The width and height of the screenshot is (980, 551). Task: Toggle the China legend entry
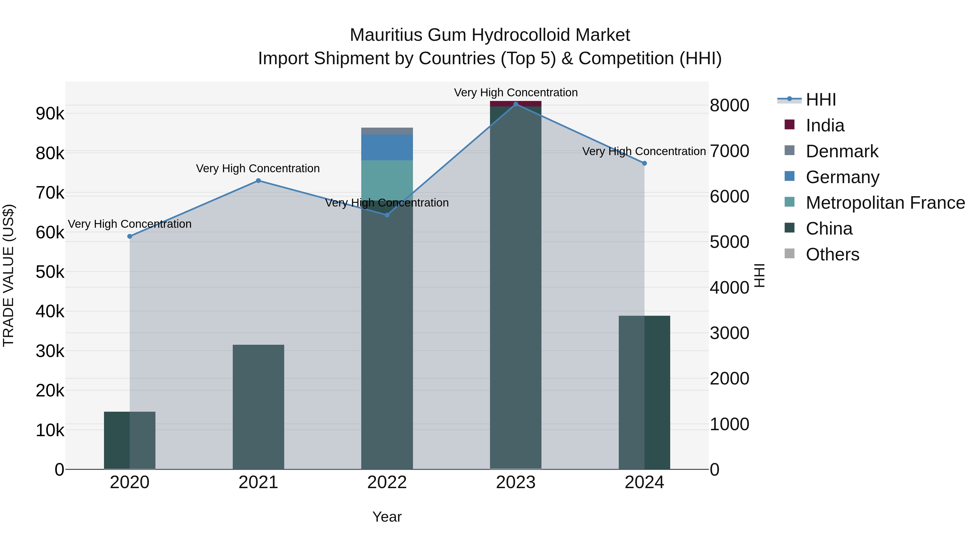point(818,229)
